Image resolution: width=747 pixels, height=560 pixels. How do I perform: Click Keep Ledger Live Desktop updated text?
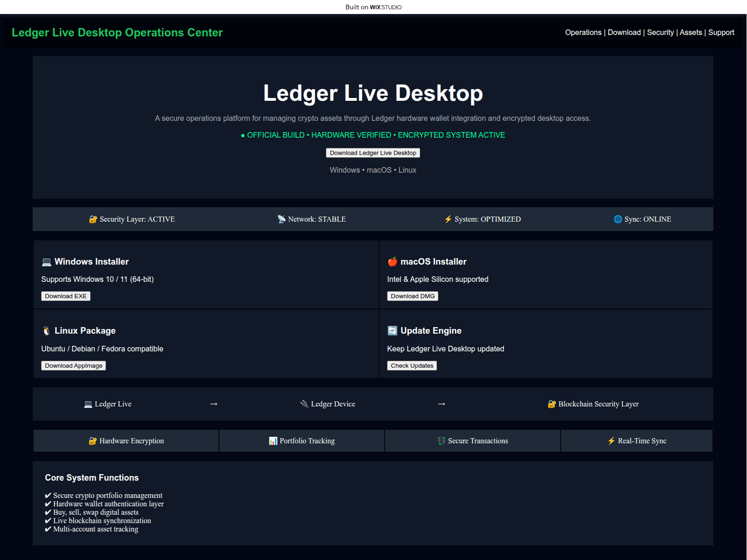[x=446, y=349]
